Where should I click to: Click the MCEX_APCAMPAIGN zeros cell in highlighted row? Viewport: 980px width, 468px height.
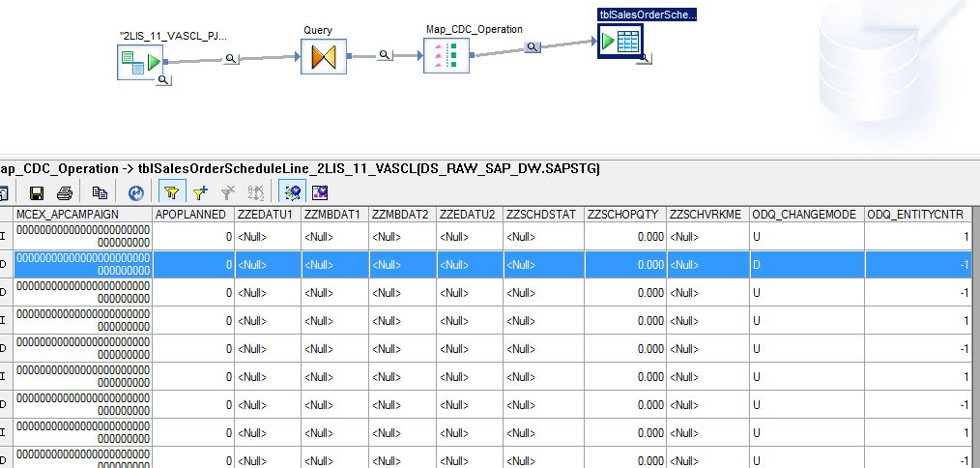click(x=84, y=265)
